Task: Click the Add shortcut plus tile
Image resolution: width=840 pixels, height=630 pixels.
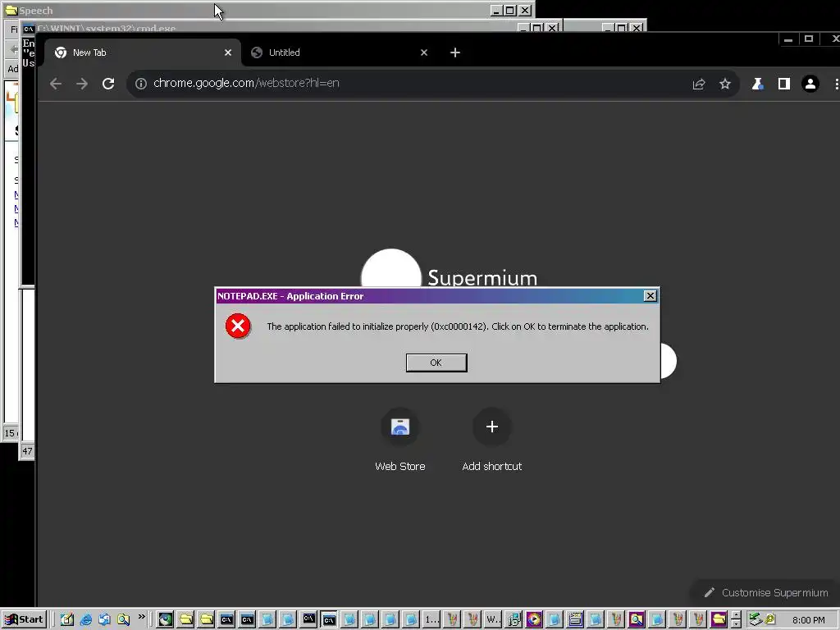Action: tap(492, 427)
